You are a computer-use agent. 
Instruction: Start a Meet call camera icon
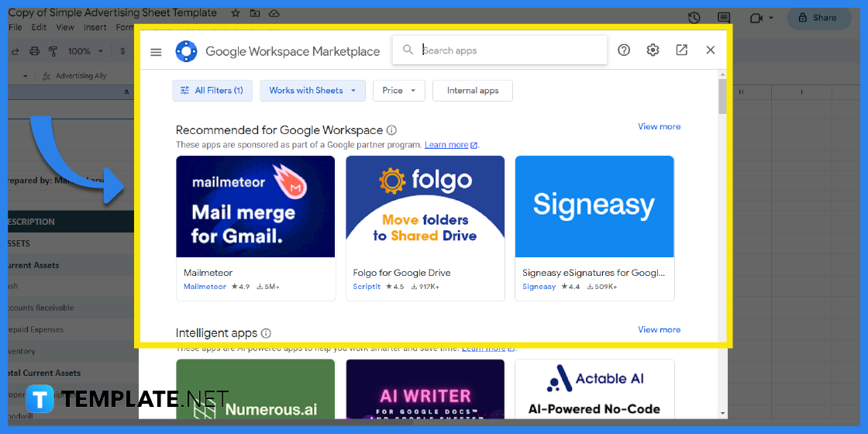point(756,19)
